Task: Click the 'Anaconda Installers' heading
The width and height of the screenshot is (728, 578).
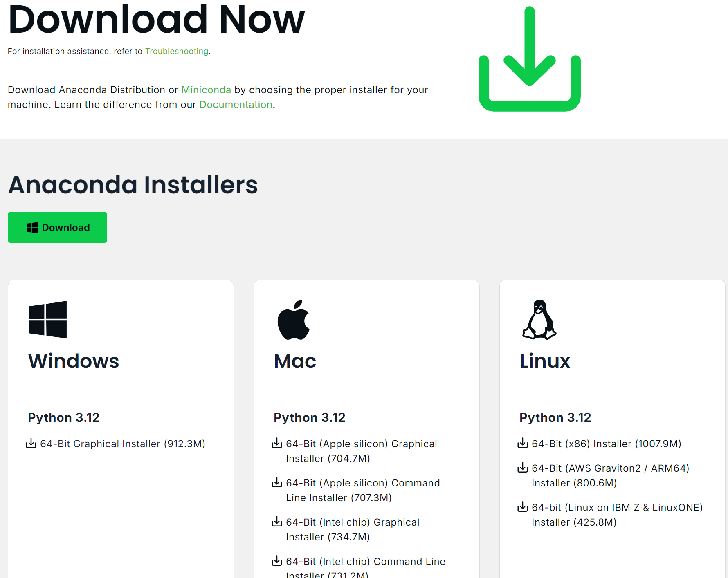Action: [133, 185]
